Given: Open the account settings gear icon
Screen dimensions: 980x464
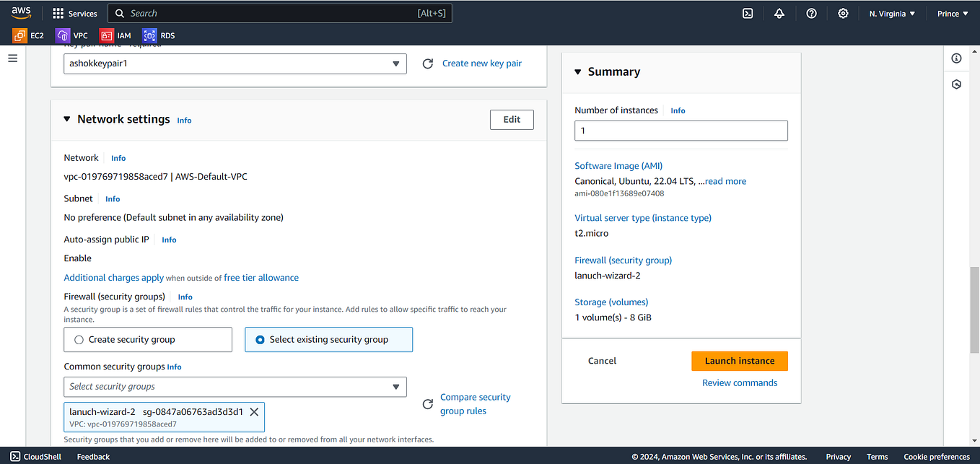Looking at the screenshot, I should point(843,13).
